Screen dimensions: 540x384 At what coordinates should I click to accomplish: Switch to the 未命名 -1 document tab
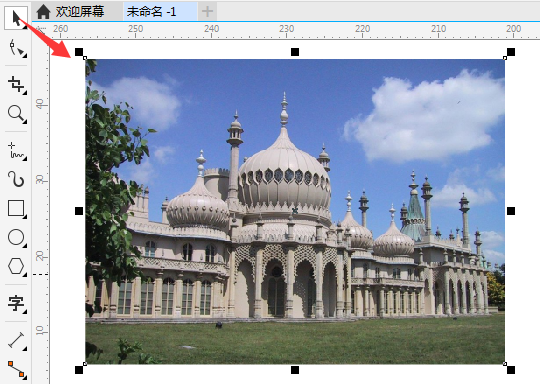[x=151, y=12]
